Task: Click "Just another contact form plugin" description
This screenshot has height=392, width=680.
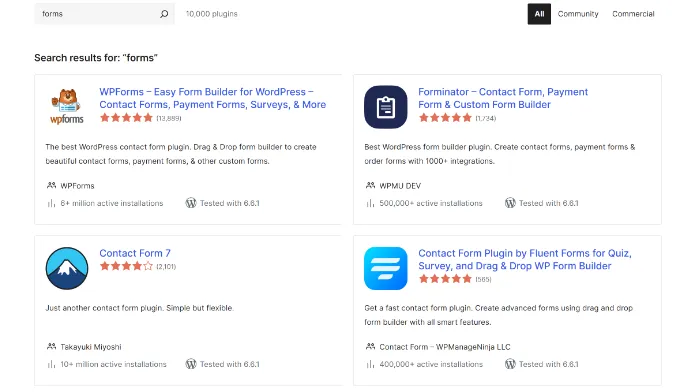Action: click(140, 308)
